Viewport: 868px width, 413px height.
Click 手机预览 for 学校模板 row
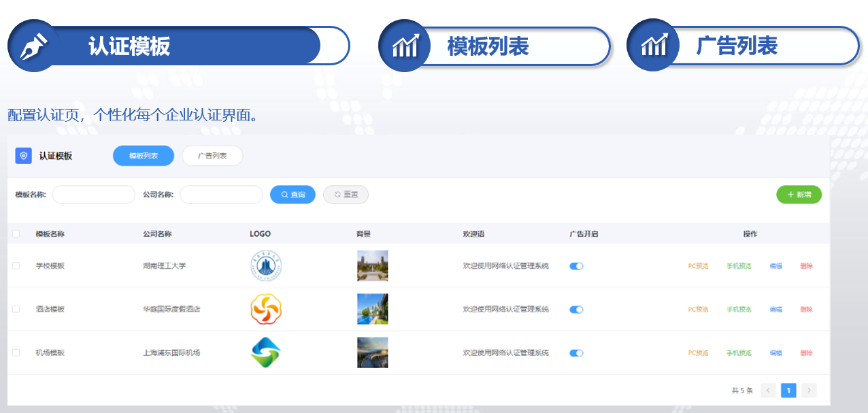(739, 266)
